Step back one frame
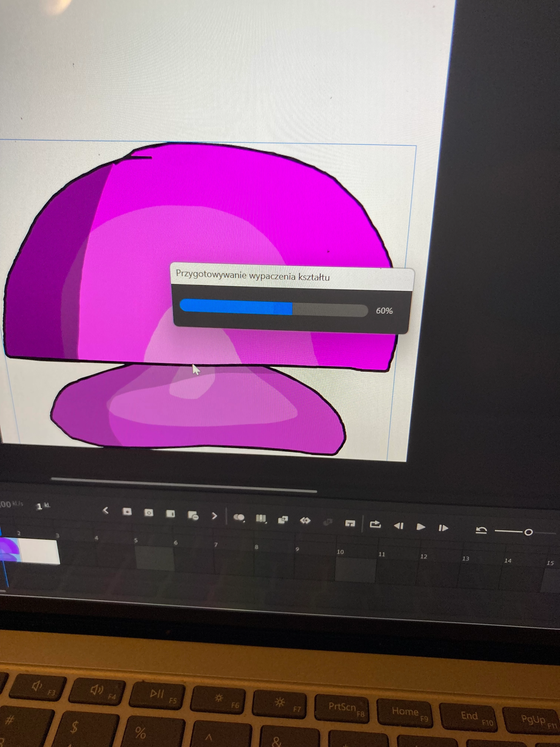This screenshot has height=747, width=560. [399, 526]
